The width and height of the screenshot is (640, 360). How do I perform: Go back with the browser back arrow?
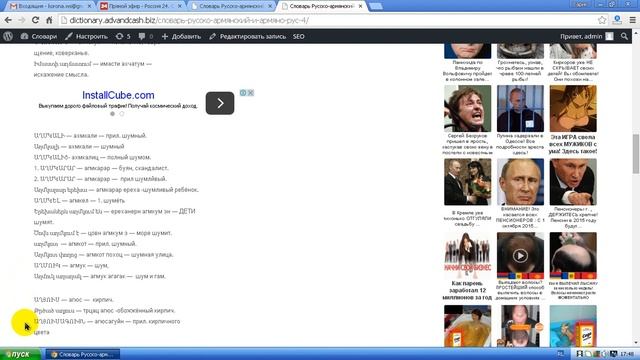[8, 20]
